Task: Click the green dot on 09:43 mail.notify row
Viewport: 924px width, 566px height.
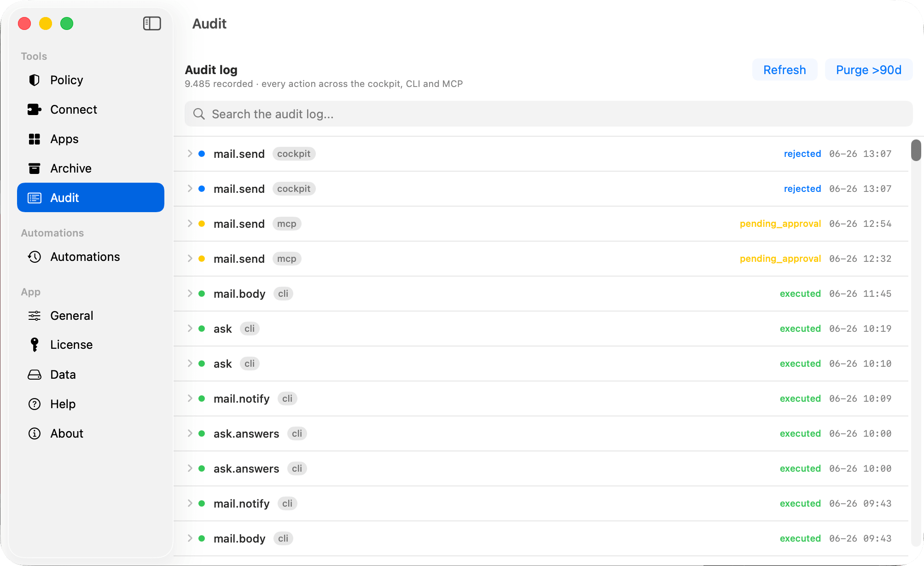Action: click(202, 503)
